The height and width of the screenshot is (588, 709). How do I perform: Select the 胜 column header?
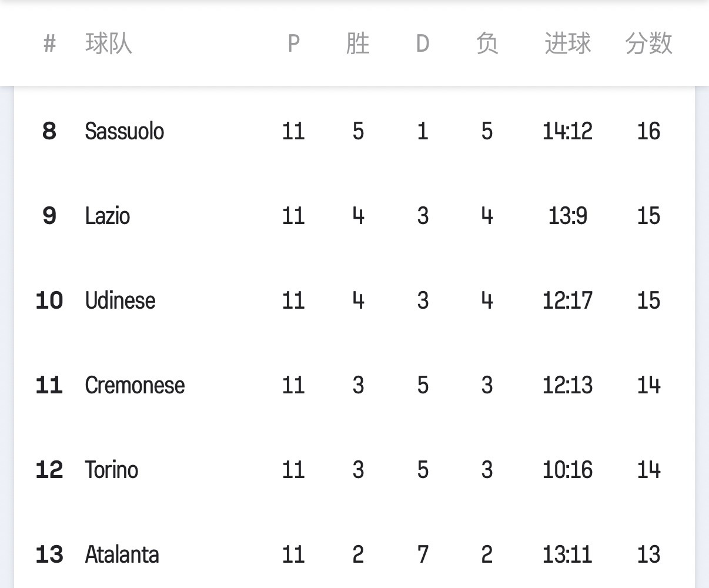358,44
